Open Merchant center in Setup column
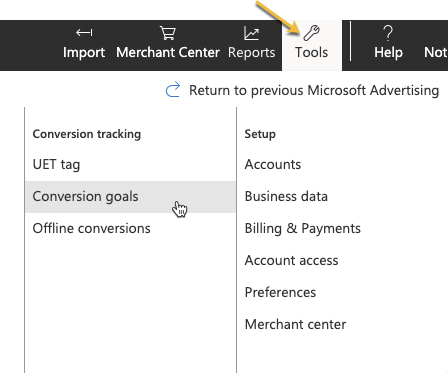448x373 pixels. 295,324
